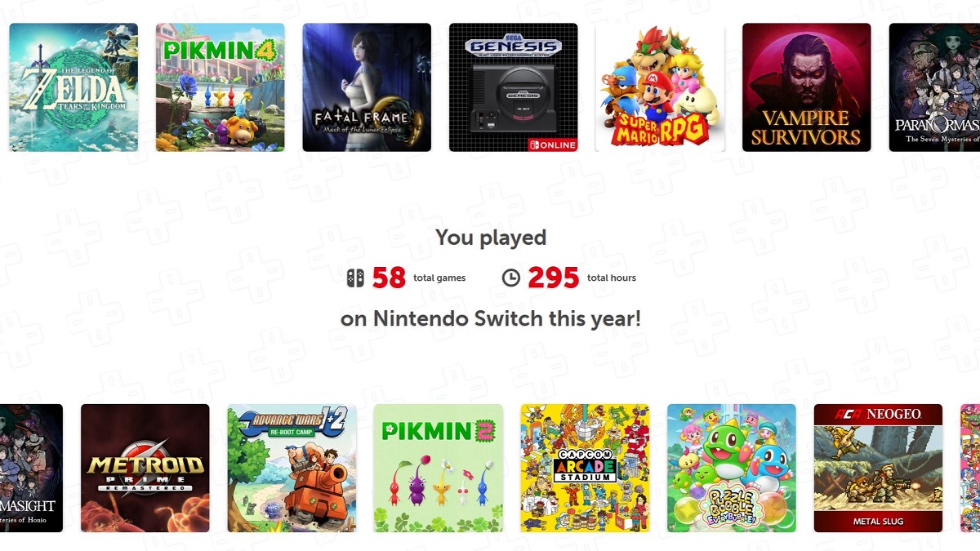The width and height of the screenshot is (980, 551).
Task: Open The Legend of Zelda: Tears of the Kingdom tile
Action: click(73, 86)
